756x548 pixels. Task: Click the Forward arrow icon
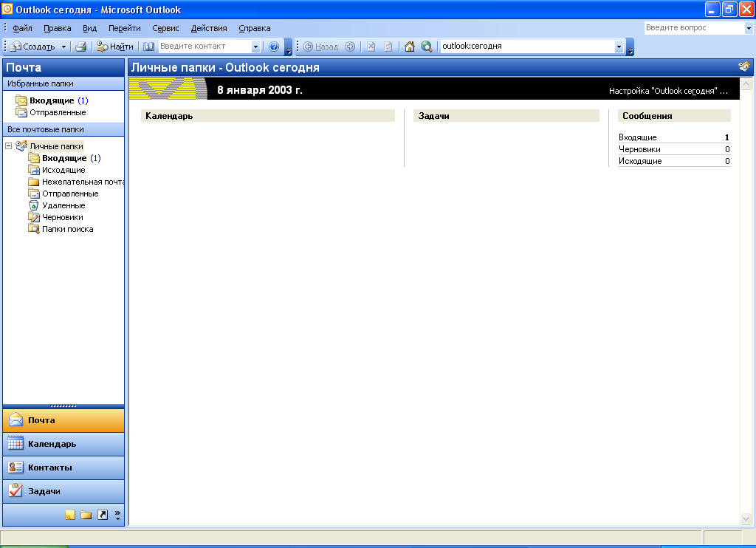(x=350, y=47)
